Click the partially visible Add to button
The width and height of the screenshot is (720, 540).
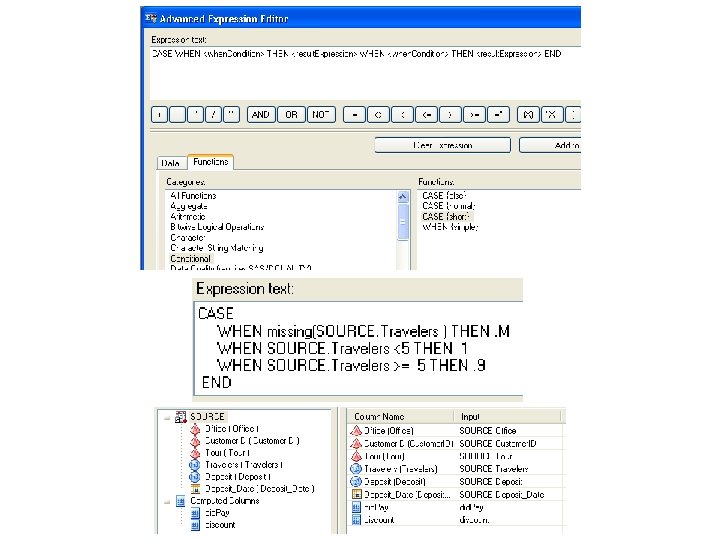coord(550,145)
